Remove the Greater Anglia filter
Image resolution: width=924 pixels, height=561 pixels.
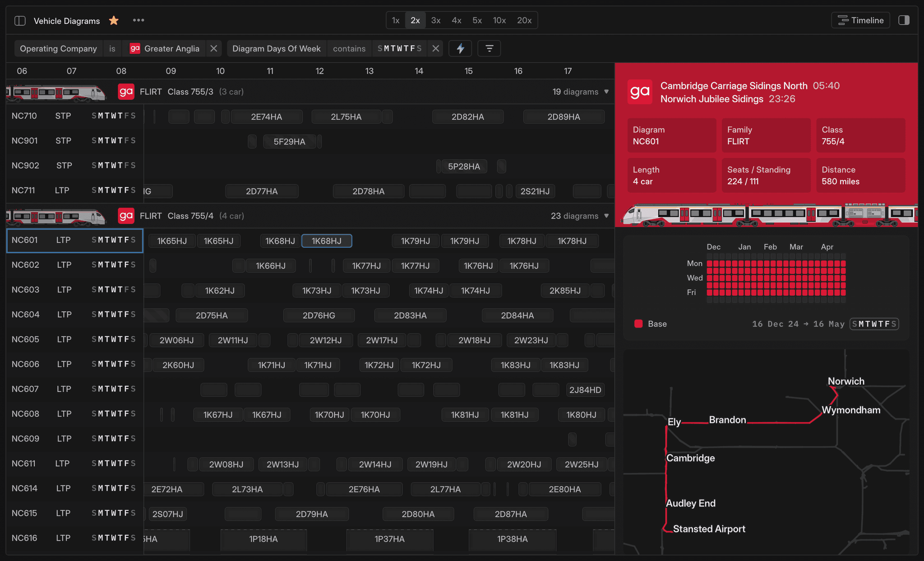214,48
